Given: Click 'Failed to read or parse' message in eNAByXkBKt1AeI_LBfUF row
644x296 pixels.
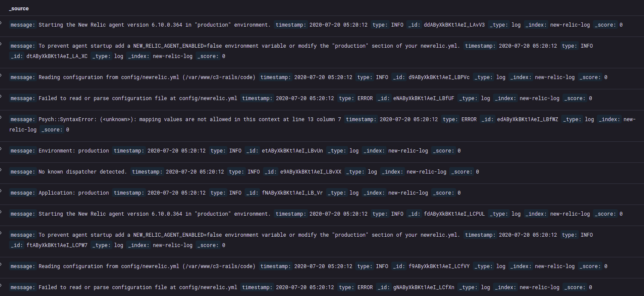Looking at the screenshot, I should pyautogui.click(x=138, y=98).
